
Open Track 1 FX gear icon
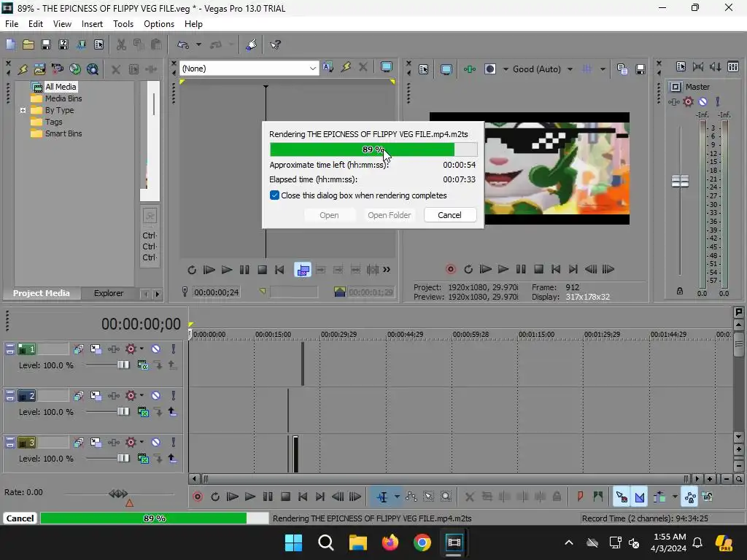[x=131, y=349]
